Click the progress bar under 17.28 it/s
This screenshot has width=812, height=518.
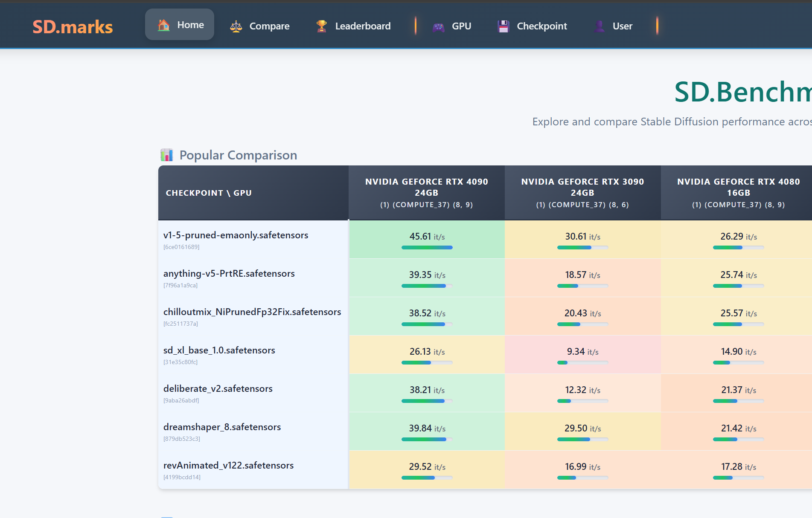tap(739, 477)
